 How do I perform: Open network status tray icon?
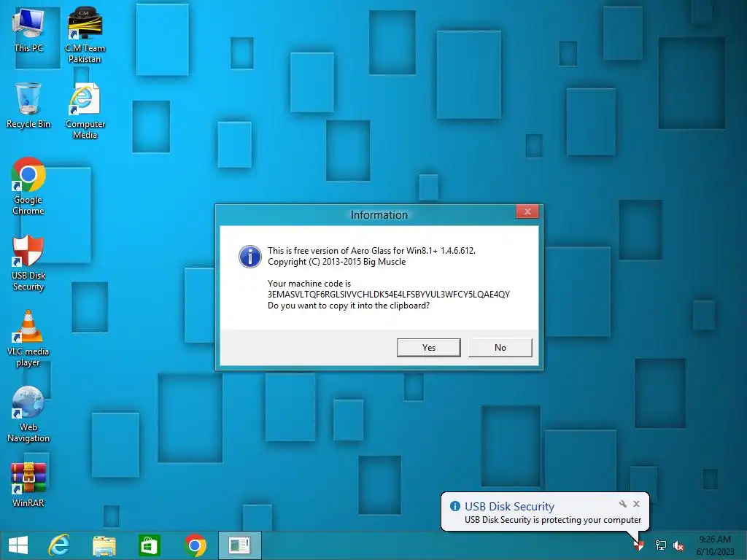[661, 545]
